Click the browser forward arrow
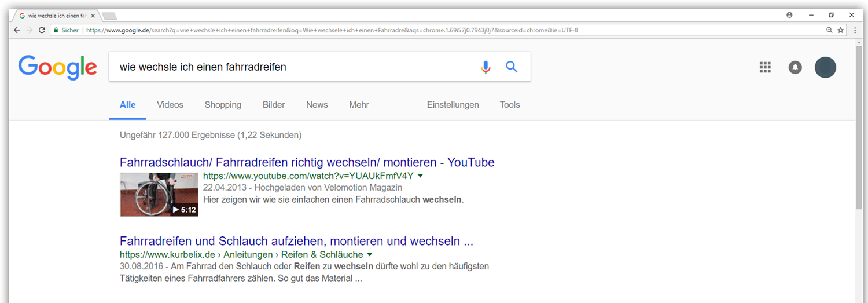This screenshot has height=303, width=868. click(x=29, y=30)
